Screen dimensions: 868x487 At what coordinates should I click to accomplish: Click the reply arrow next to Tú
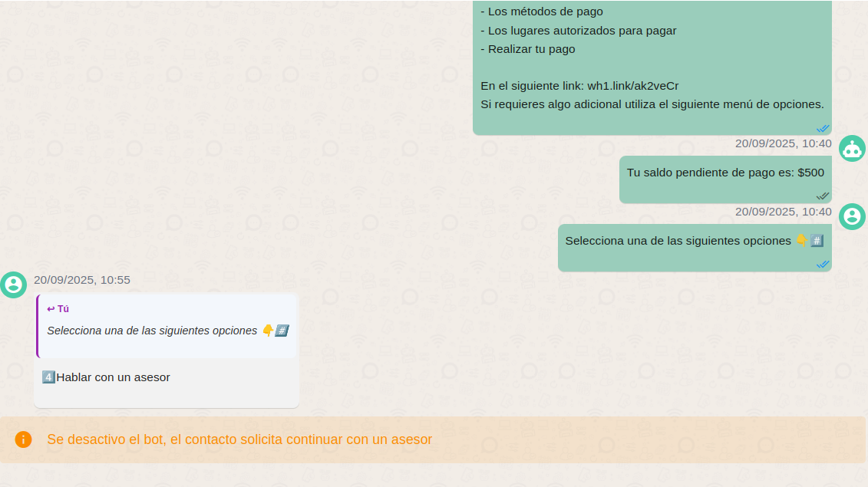tap(51, 309)
